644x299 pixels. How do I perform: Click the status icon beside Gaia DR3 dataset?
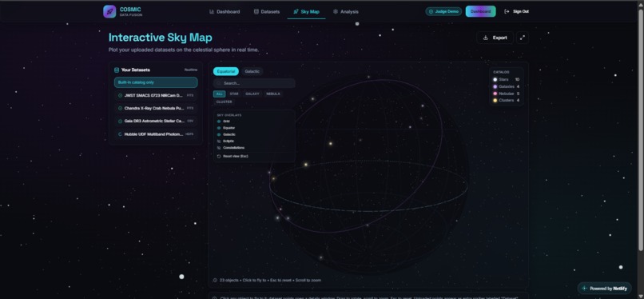coord(121,122)
